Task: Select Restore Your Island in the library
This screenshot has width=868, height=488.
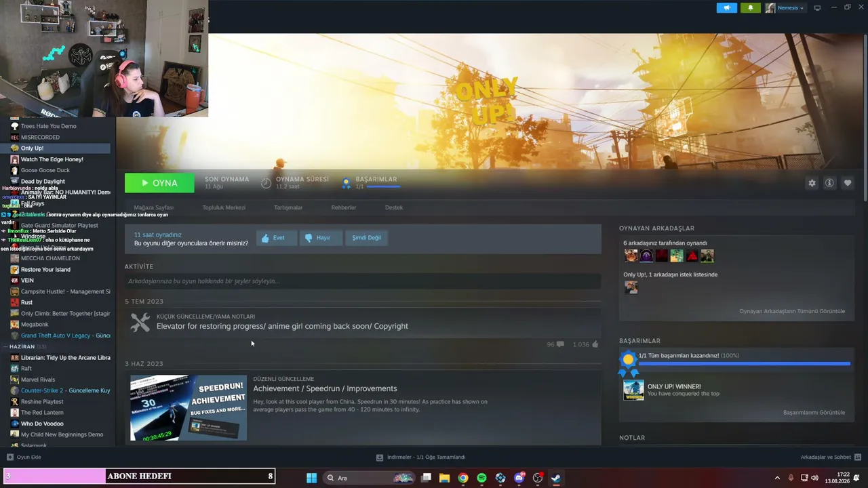Action: 45,269
